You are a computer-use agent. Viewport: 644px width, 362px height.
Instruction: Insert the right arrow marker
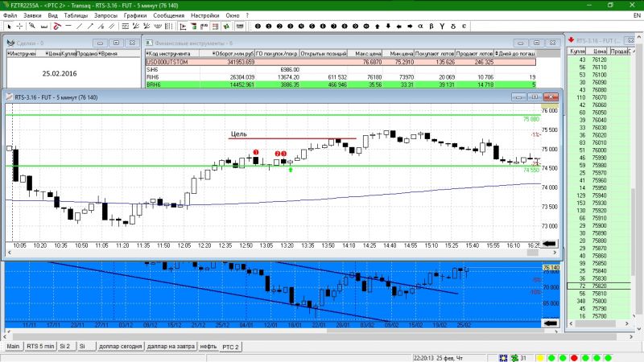click(410, 27)
